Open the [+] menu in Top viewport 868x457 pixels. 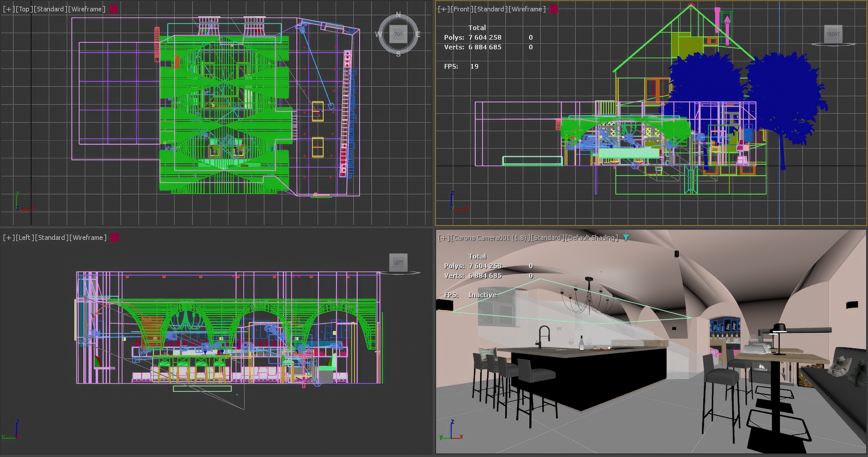point(9,9)
